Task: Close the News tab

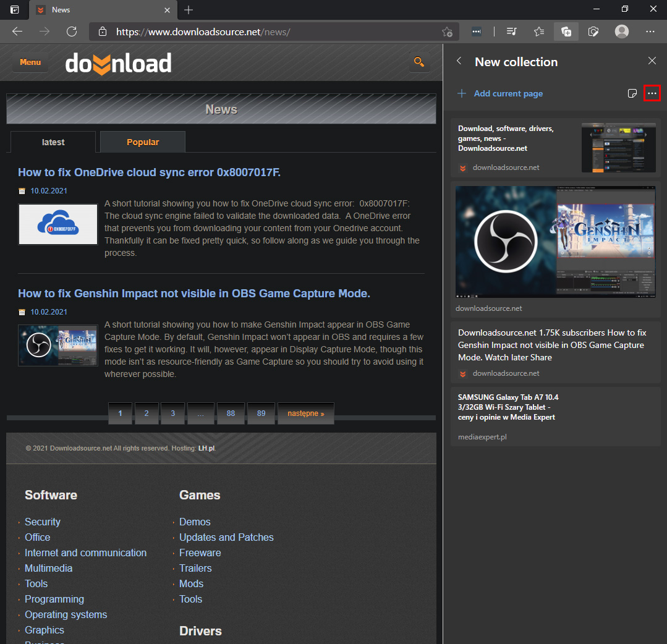Action: [x=167, y=10]
